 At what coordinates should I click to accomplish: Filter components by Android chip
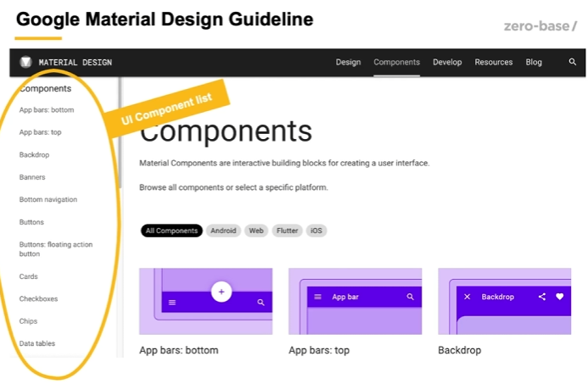click(x=223, y=231)
